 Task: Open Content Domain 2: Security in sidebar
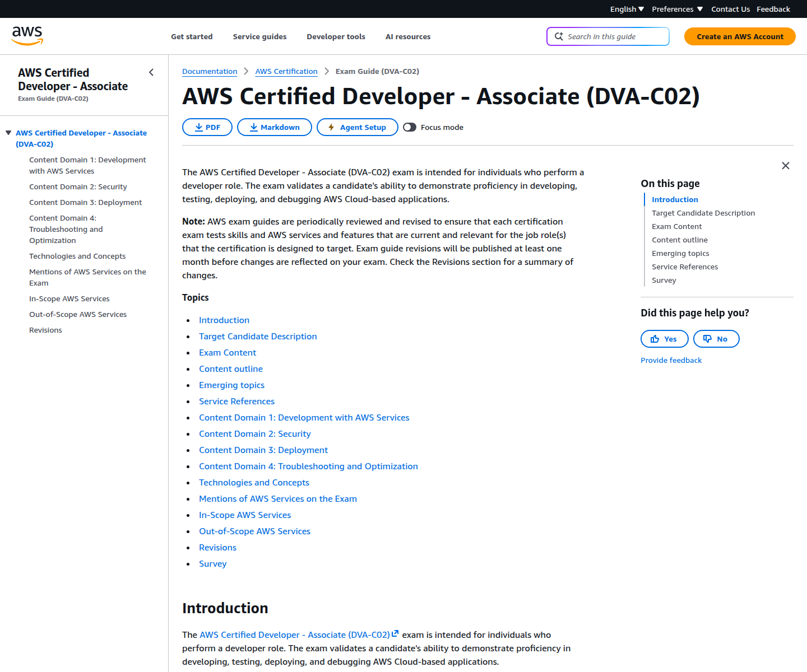tap(78, 186)
